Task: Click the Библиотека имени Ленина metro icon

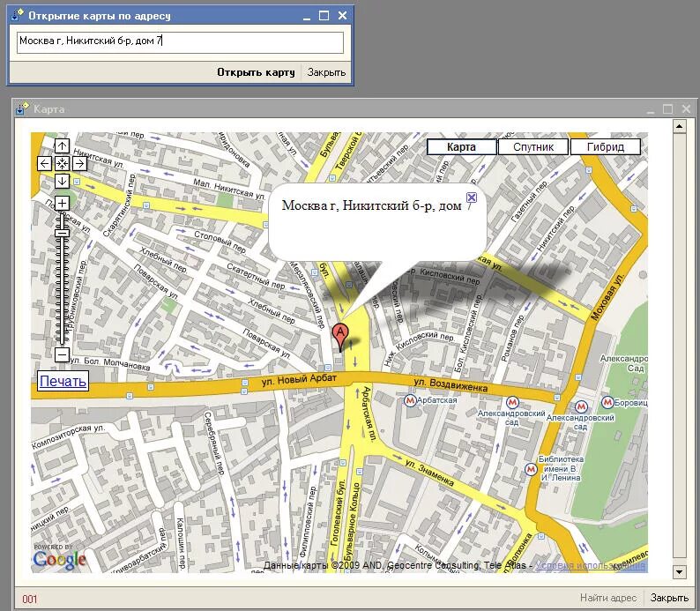Action: pyautogui.click(x=531, y=470)
